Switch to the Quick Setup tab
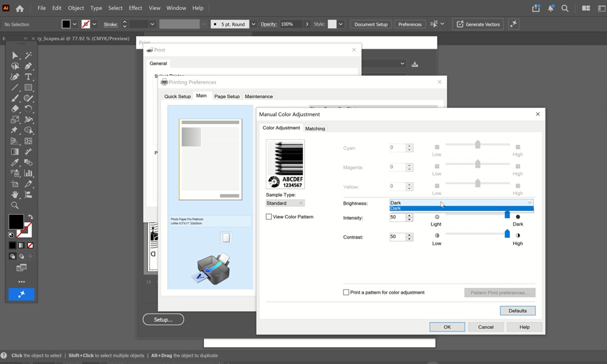 (x=177, y=97)
